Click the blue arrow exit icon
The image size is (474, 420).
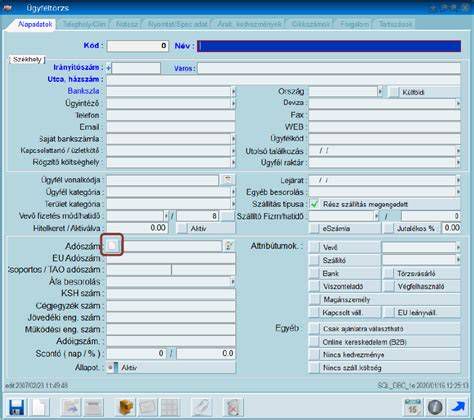tap(458, 407)
